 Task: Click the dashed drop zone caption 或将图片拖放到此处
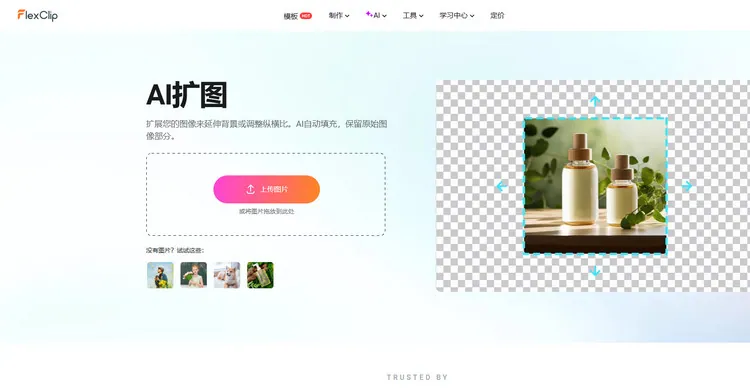coord(266,211)
